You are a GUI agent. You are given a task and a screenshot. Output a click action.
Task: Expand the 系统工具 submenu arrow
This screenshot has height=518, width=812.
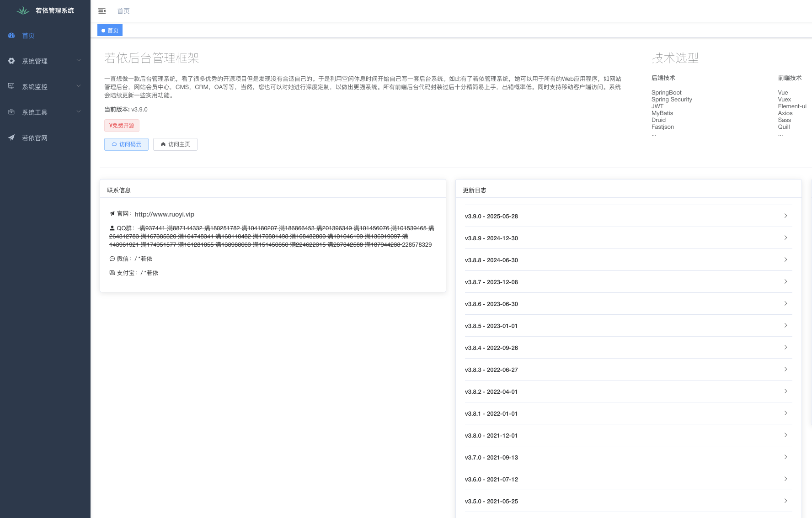coord(79,112)
